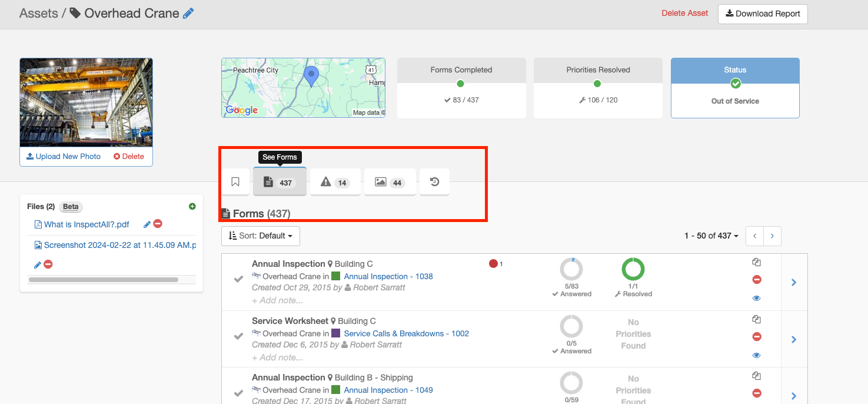
Task: Go to next page of forms
Action: pyautogui.click(x=772, y=236)
